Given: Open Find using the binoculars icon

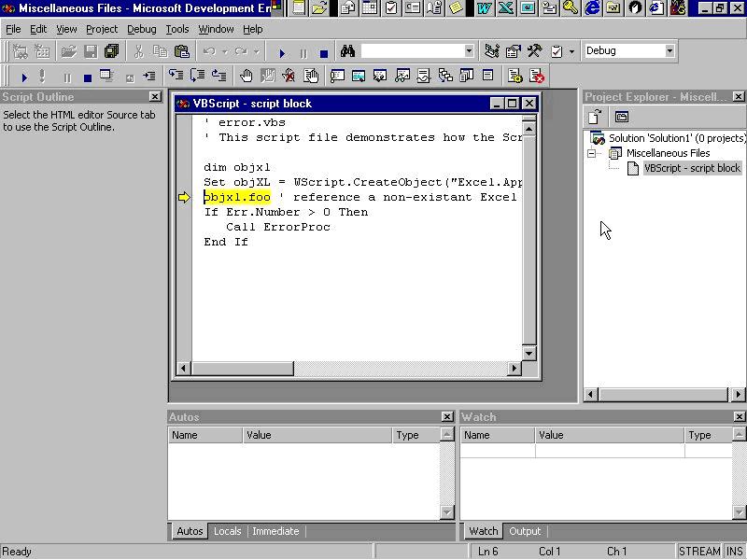Looking at the screenshot, I should pyautogui.click(x=346, y=51).
